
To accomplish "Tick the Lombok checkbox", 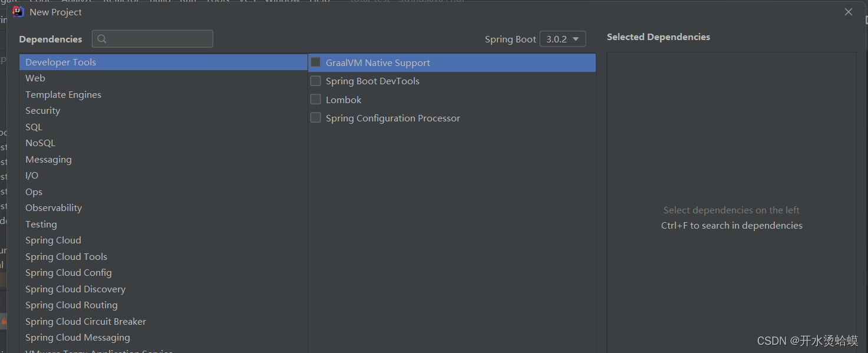I will tap(316, 100).
